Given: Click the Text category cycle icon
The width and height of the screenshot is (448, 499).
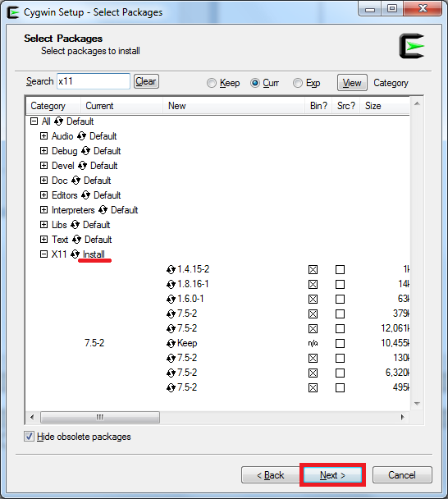Looking at the screenshot, I should coord(76,240).
